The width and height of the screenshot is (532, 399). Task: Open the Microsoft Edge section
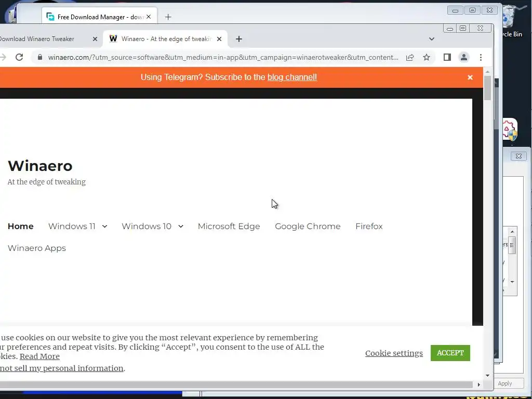229,227
